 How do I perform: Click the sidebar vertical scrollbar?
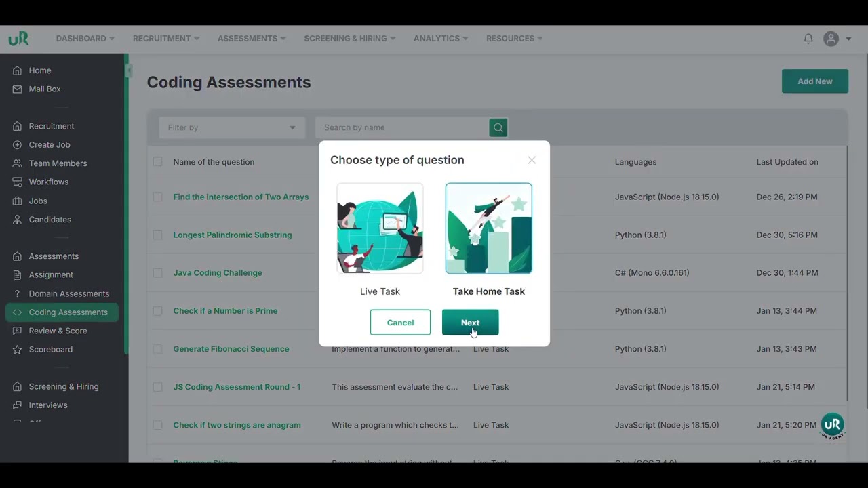click(x=125, y=203)
